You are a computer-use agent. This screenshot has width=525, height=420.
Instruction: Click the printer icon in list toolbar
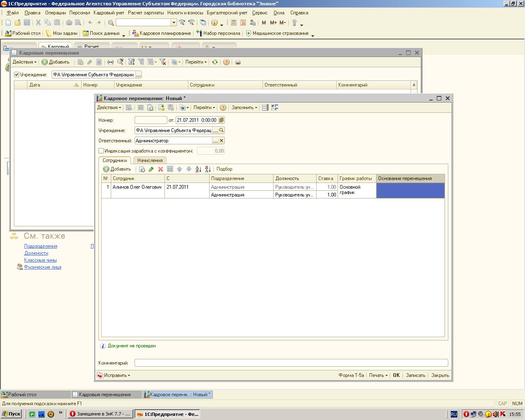(237, 62)
